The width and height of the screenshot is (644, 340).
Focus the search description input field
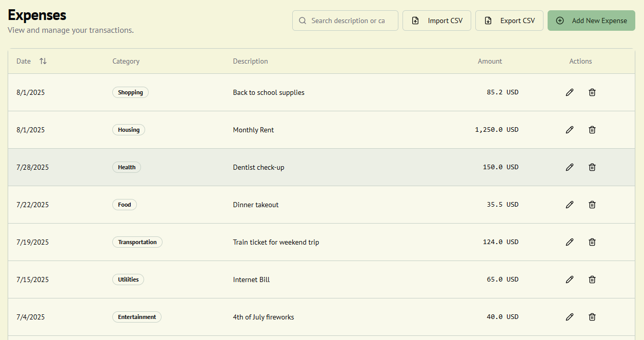(348, 21)
